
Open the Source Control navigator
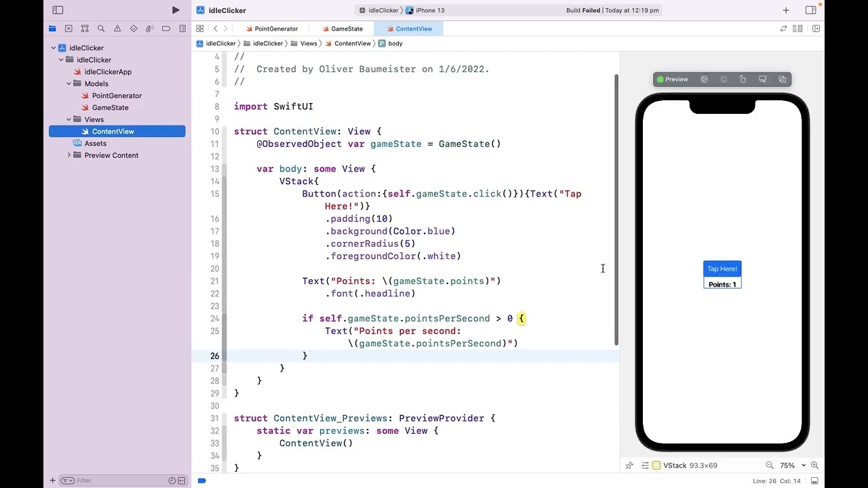coord(68,28)
